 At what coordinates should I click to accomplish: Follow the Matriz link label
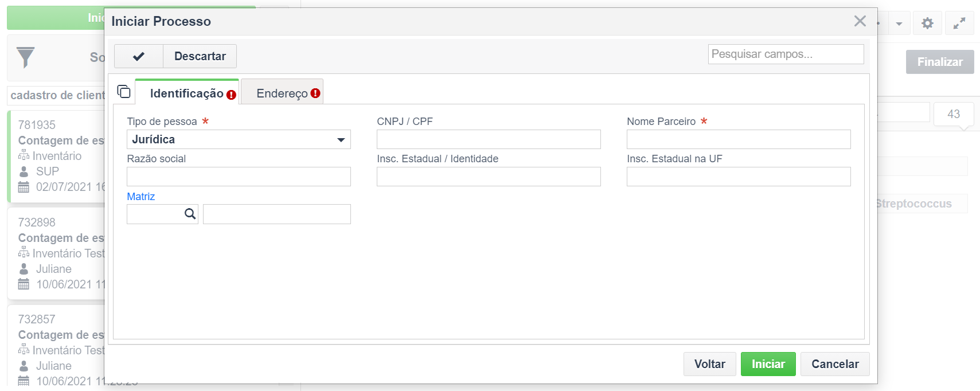(x=140, y=197)
